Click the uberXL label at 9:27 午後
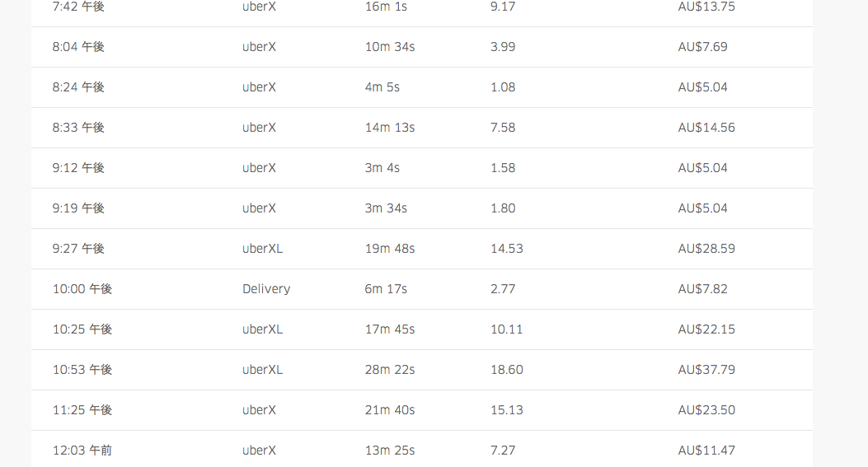This screenshot has width=868, height=467. (262, 249)
